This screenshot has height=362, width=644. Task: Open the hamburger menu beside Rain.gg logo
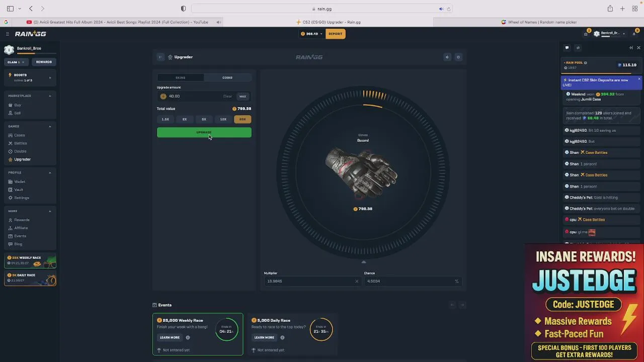(x=8, y=34)
